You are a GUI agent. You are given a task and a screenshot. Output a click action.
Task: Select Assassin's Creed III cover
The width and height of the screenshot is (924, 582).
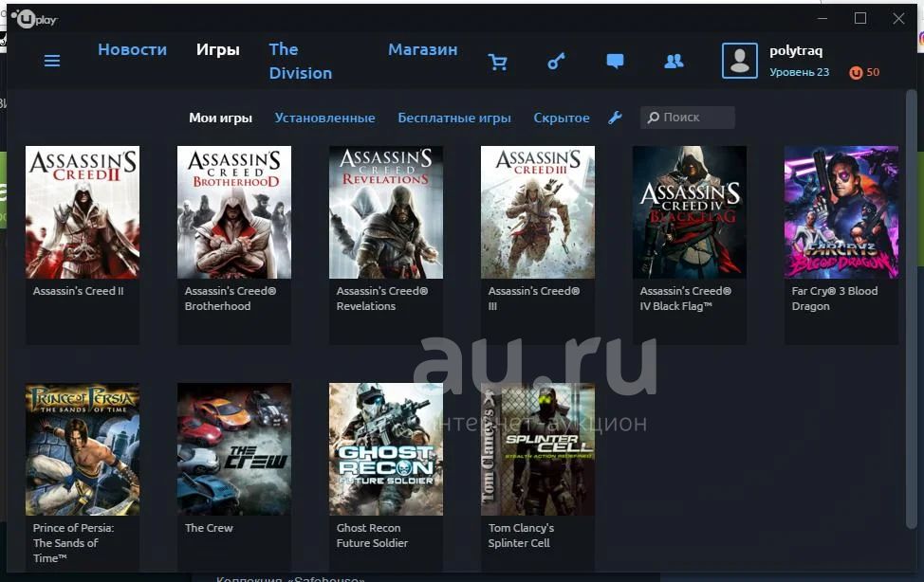click(x=538, y=212)
